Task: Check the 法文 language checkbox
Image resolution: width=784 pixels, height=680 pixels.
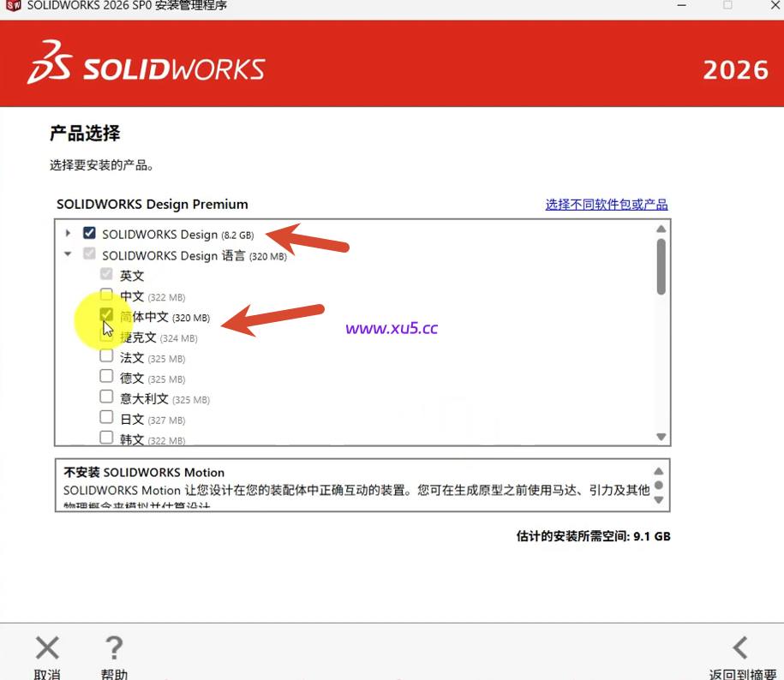Action: pyautogui.click(x=106, y=358)
